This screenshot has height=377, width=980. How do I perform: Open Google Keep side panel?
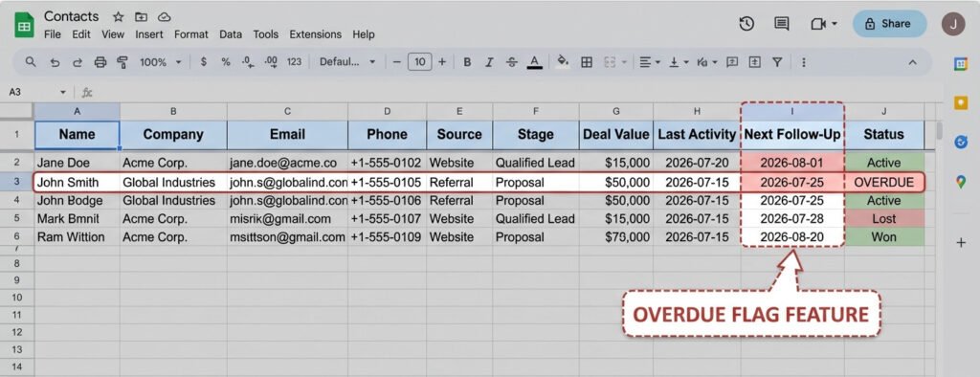[961, 103]
